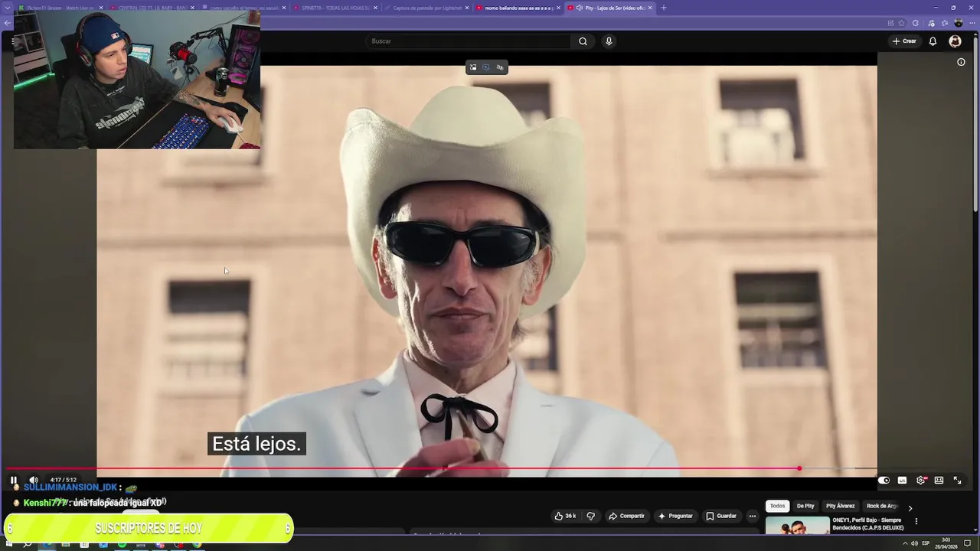Open taskbar search magnifier
This screenshot has width=980, height=551.
point(28,544)
